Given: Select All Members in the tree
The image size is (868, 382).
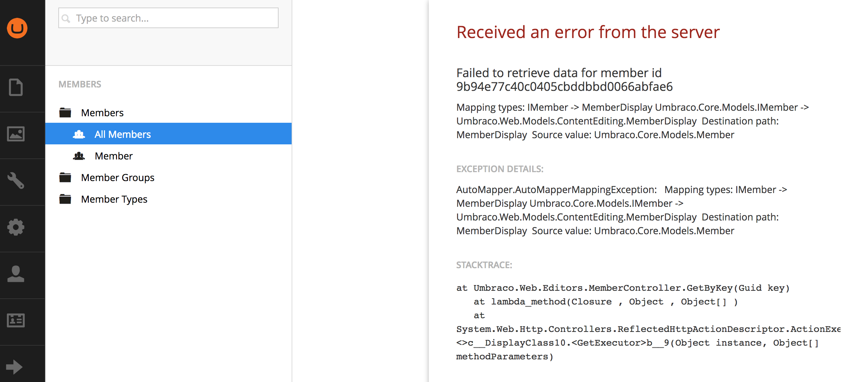Looking at the screenshot, I should pyautogui.click(x=122, y=134).
